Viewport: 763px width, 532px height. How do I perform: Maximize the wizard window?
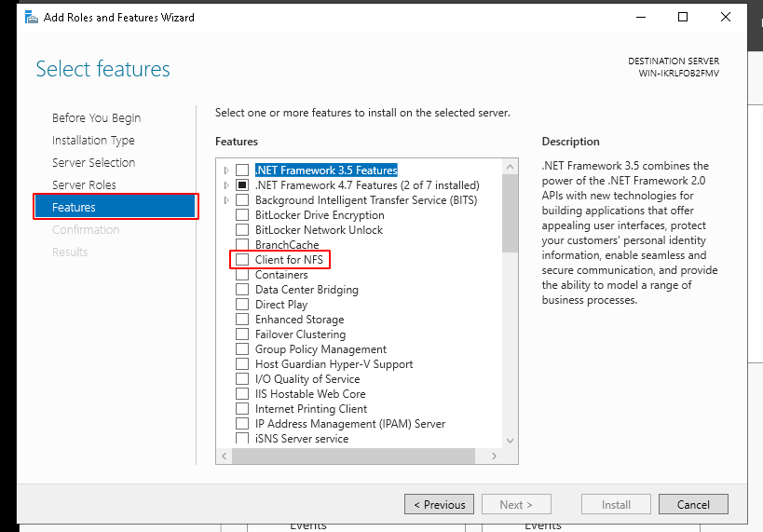pyautogui.click(x=683, y=17)
